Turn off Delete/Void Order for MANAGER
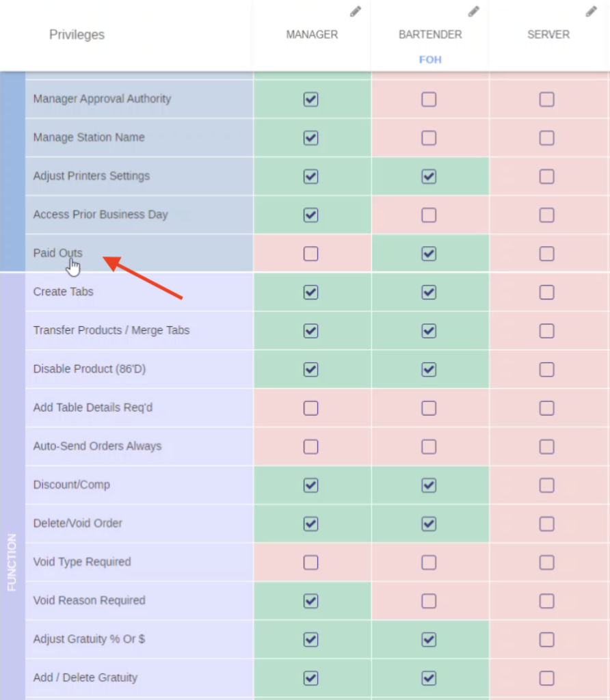This screenshot has width=610, height=700. 311,524
